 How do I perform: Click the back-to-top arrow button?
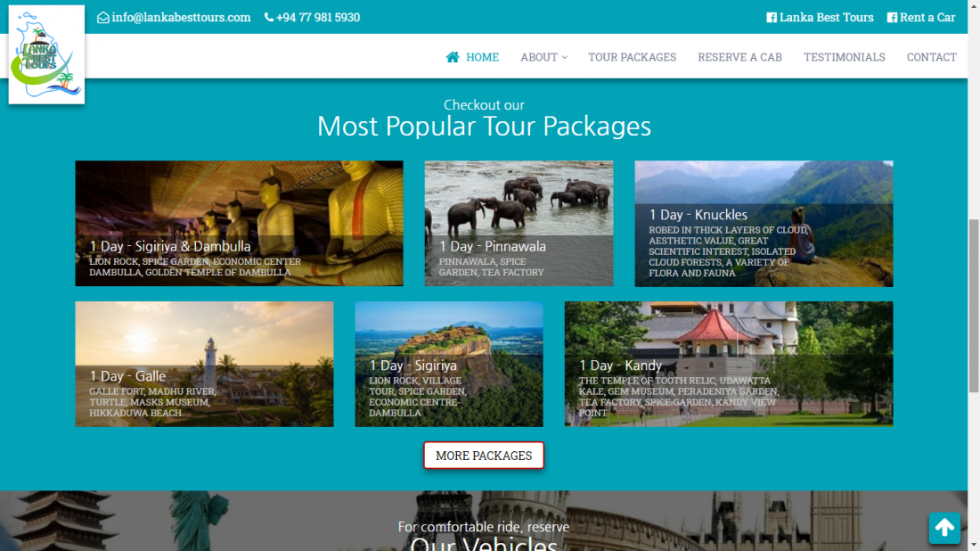[944, 528]
